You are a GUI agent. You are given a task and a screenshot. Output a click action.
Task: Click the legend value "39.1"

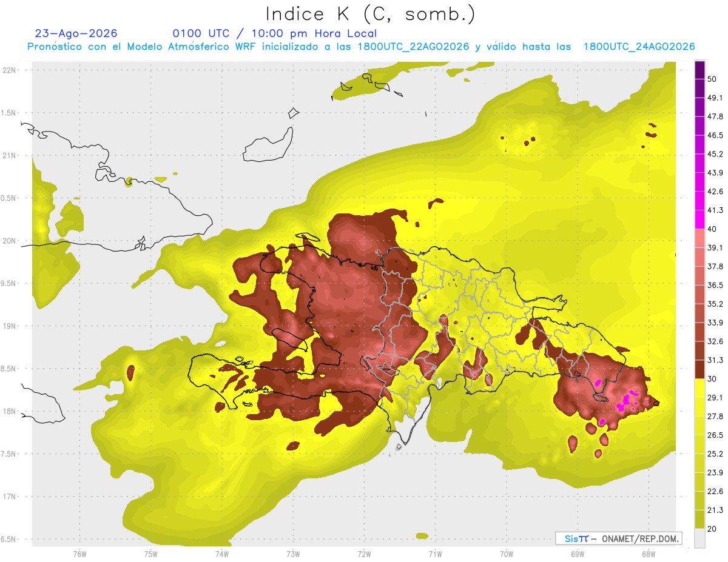pyautogui.click(x=715, y=247)
